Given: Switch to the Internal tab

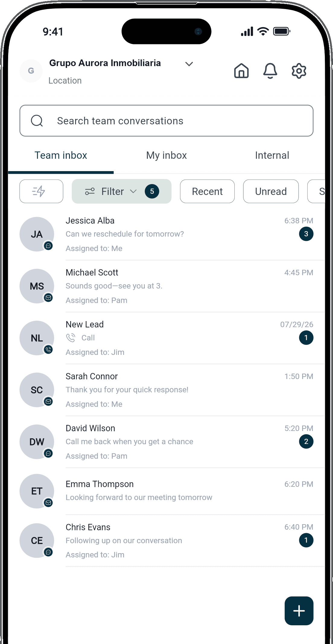Looking at the screenshot, I should (x=272, y=155).
